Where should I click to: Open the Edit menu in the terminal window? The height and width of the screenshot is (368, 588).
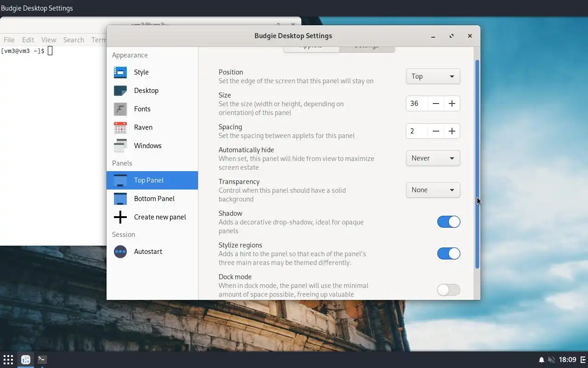pyautogui.click(x=28, y=40)
